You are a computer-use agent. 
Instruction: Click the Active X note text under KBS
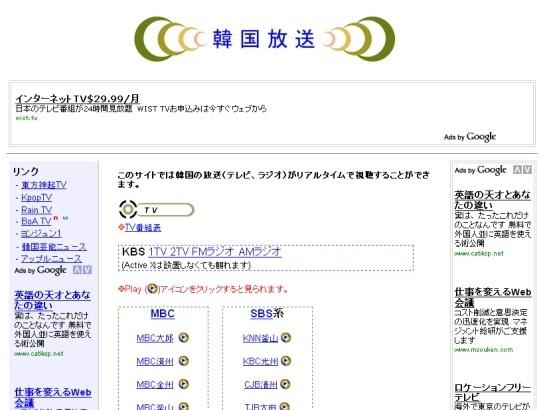[186, 265]
